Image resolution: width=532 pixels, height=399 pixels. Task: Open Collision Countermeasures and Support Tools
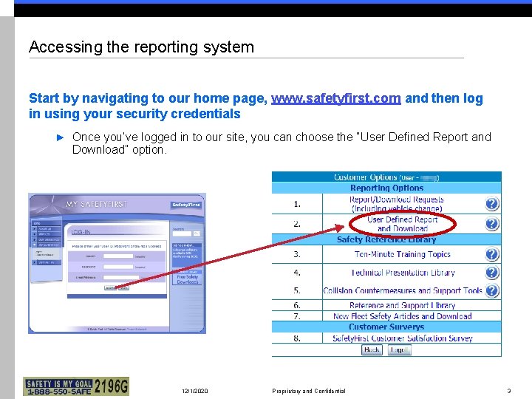pyautogui.click(x=403, y=290)
